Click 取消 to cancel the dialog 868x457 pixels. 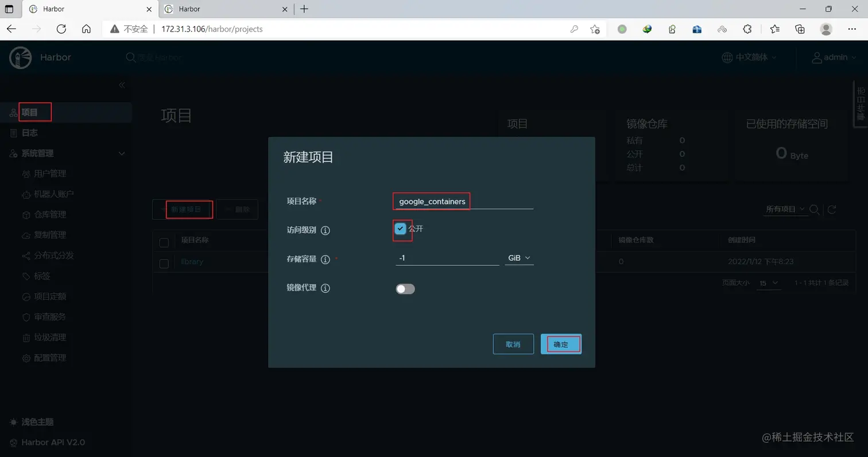click(x=513, y=344)
